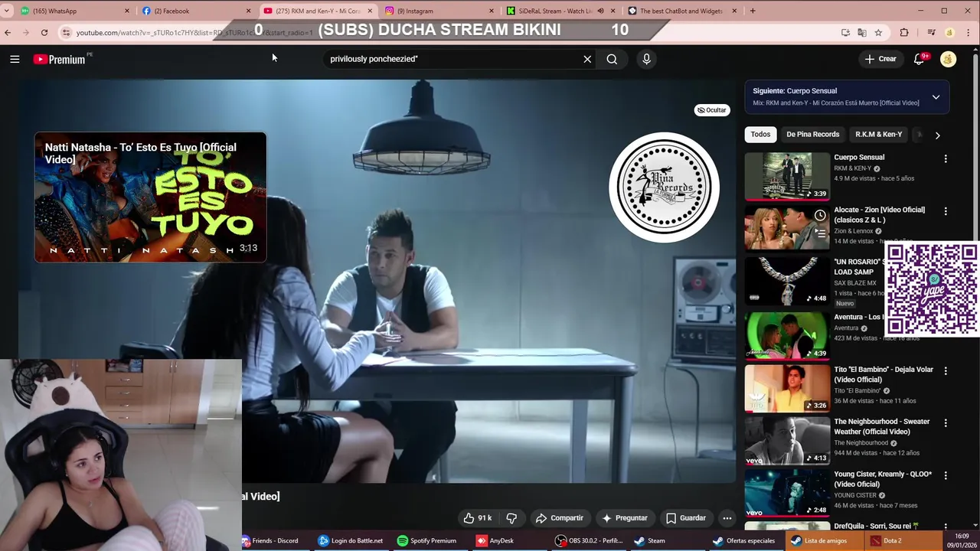Screen dimensions: 980x551
Task: Select the Todos filter chip
Action: pos(760,134)
